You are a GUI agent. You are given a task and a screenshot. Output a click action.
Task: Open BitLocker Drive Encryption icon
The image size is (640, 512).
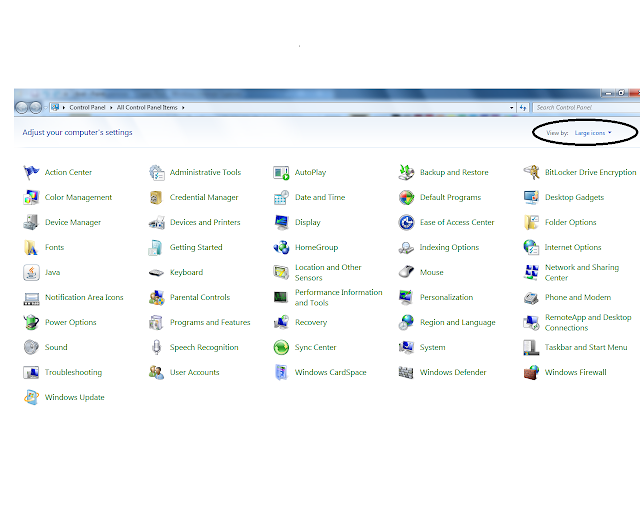[x=531, y=173]
